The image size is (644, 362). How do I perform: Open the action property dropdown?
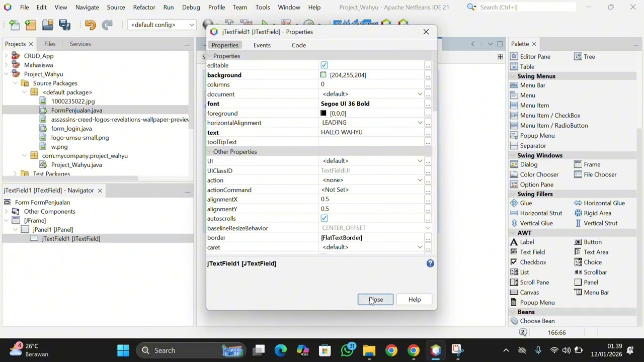420,180
